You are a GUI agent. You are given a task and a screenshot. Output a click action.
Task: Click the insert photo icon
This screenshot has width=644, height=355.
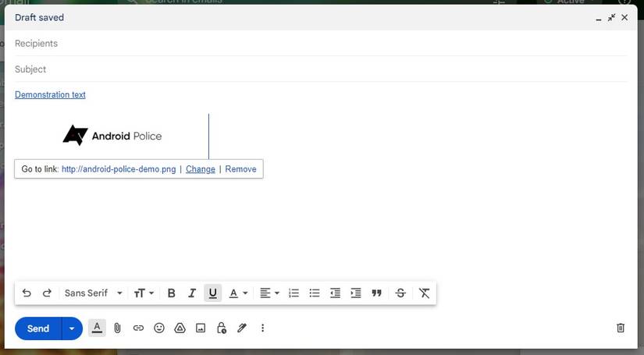pos(201,328)
